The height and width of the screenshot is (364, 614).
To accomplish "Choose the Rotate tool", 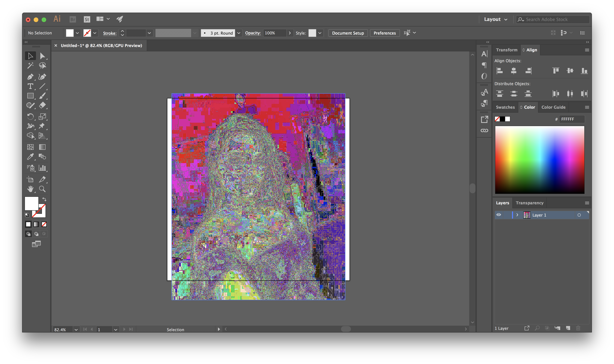I will click(30, 117).
